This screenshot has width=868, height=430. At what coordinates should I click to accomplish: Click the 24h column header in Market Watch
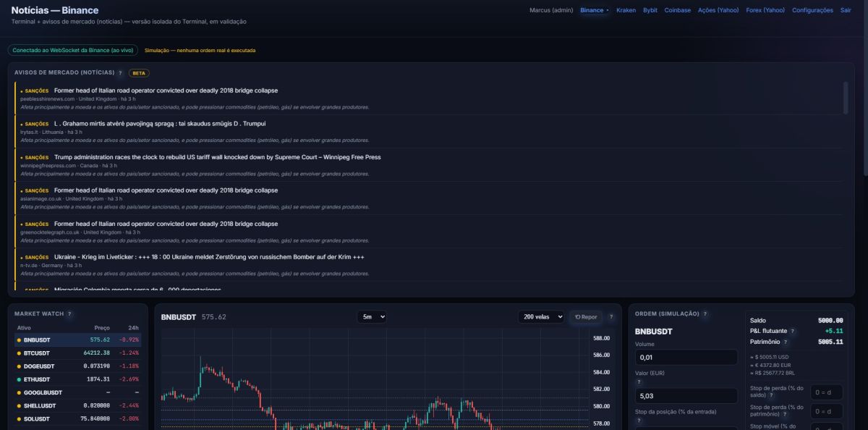pos(133,328)
